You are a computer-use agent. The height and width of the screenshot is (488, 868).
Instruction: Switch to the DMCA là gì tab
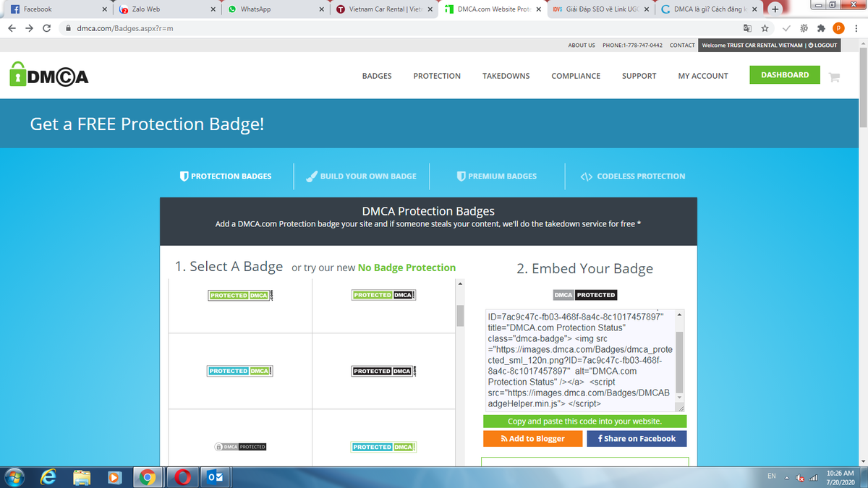[x=709, y=9]
